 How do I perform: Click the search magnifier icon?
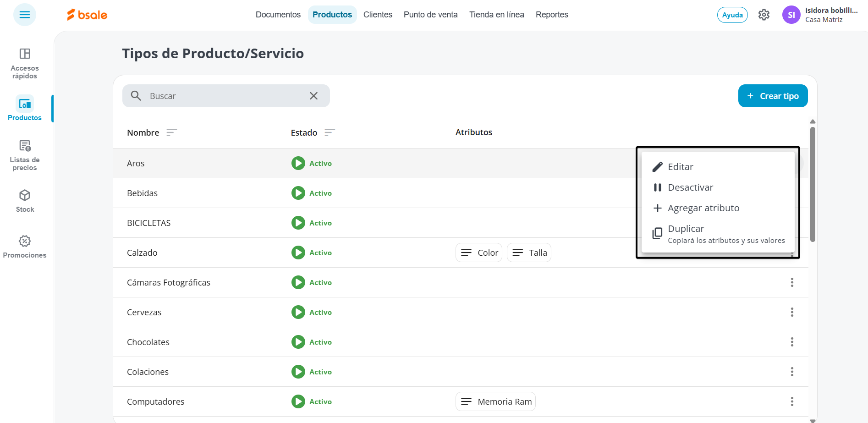pyautogui.click(x=136, y=96)
